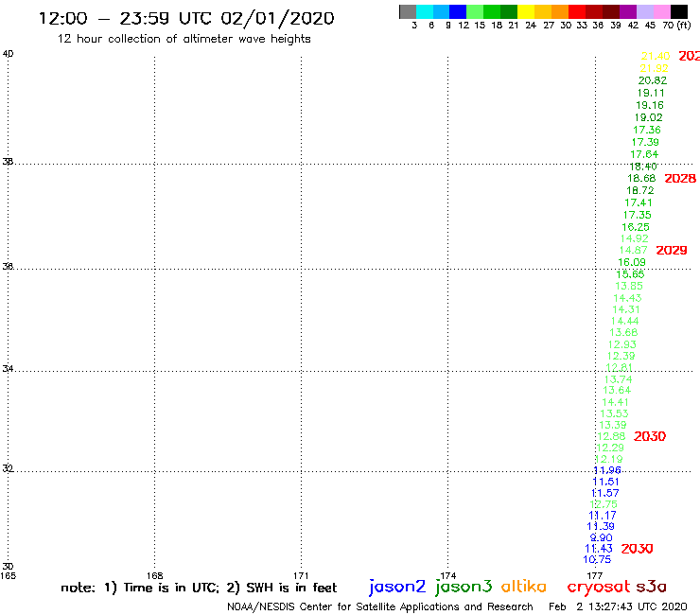700x615 pixels.
Task: Click the purple swatch in the color scale
Action: coord(628,11)
